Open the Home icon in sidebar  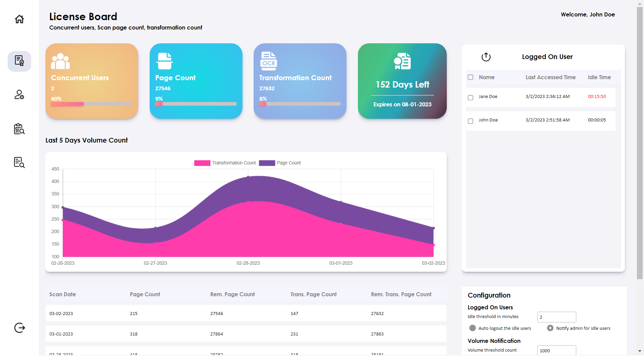click(x=19, y=19)
